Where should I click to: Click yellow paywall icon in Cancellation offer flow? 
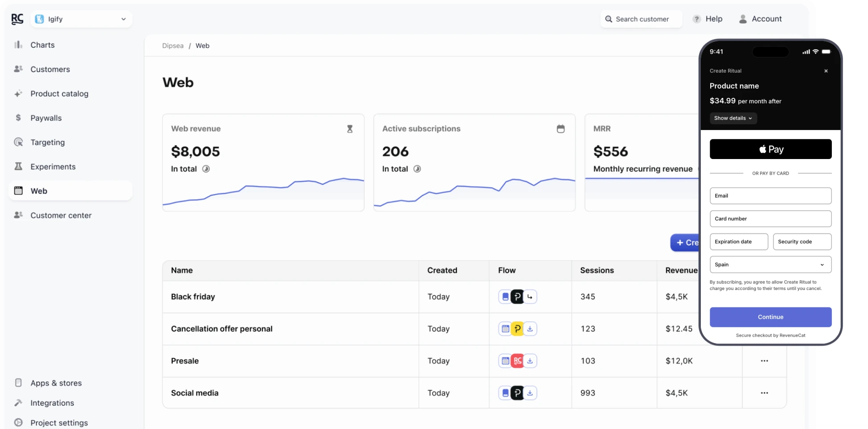click(x=518, y=329)
